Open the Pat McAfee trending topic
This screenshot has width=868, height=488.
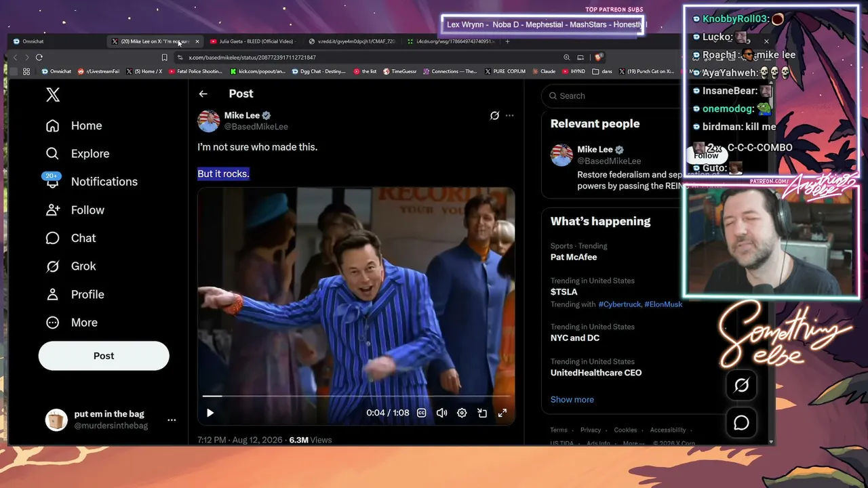coord(574,257)
